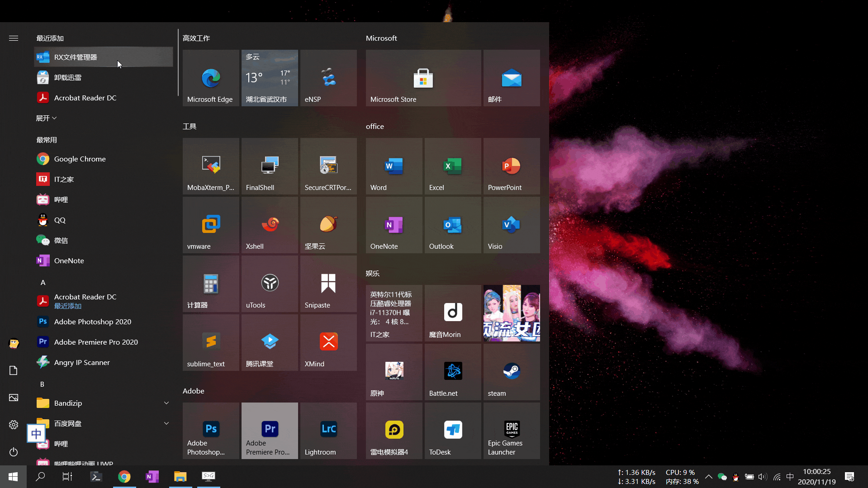
Task: Open the eNSP tile
Action: [328, 78]
